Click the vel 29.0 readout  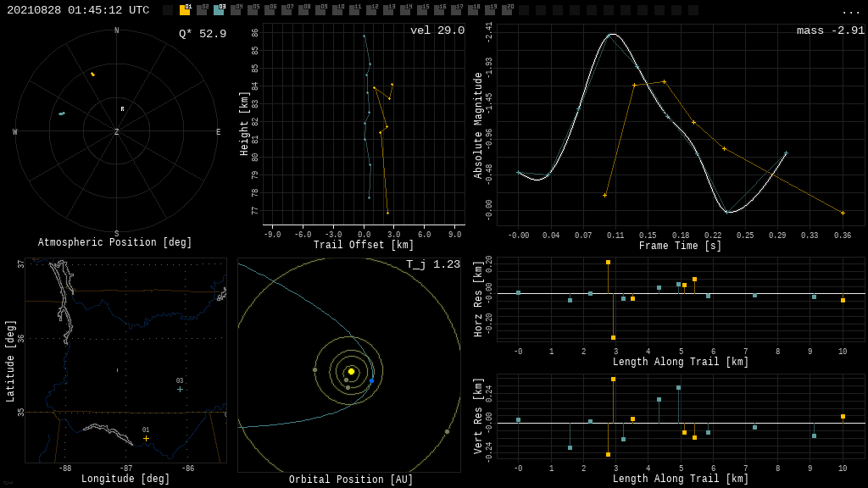click(x=437, y=30)
